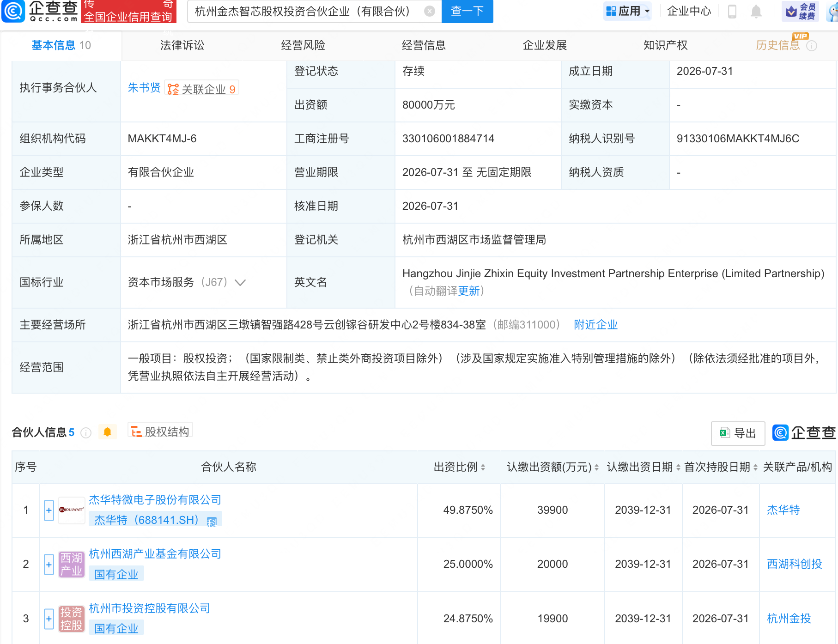
Task: Click the 西湖产业 purple logo thumbnail
Action: coord(72,565)
